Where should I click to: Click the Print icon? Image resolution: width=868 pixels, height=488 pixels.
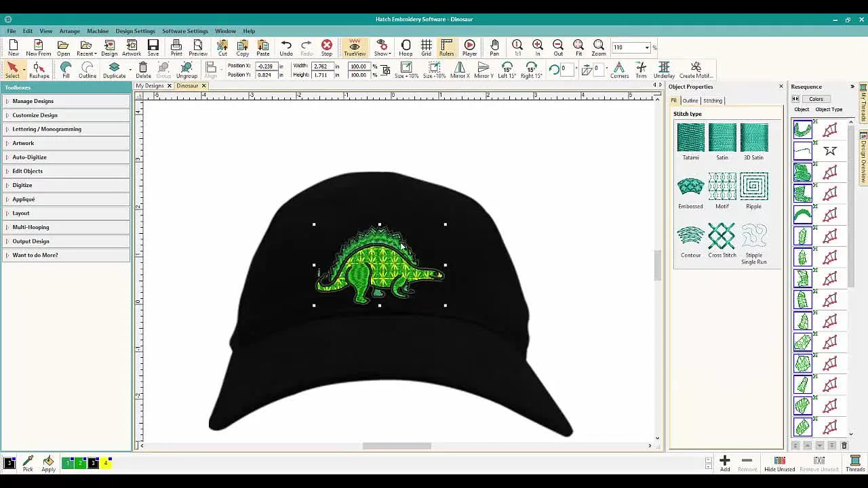pyautogui.click(x=176, y=47)
